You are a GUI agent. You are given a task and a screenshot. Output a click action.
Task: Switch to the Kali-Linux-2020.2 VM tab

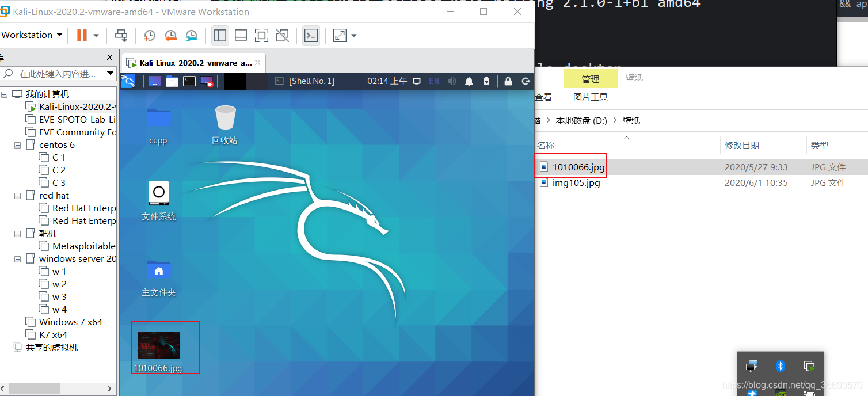(x=190, y=62)
